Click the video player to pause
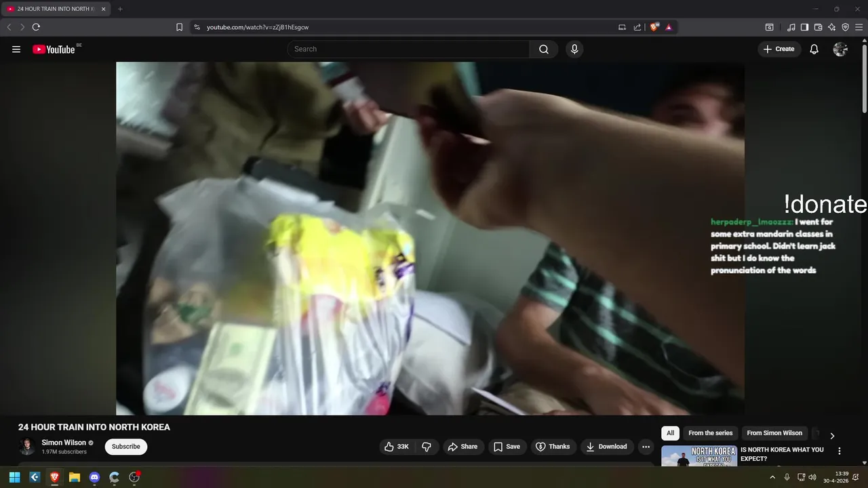The image size is (868, 488). point(430,239)
